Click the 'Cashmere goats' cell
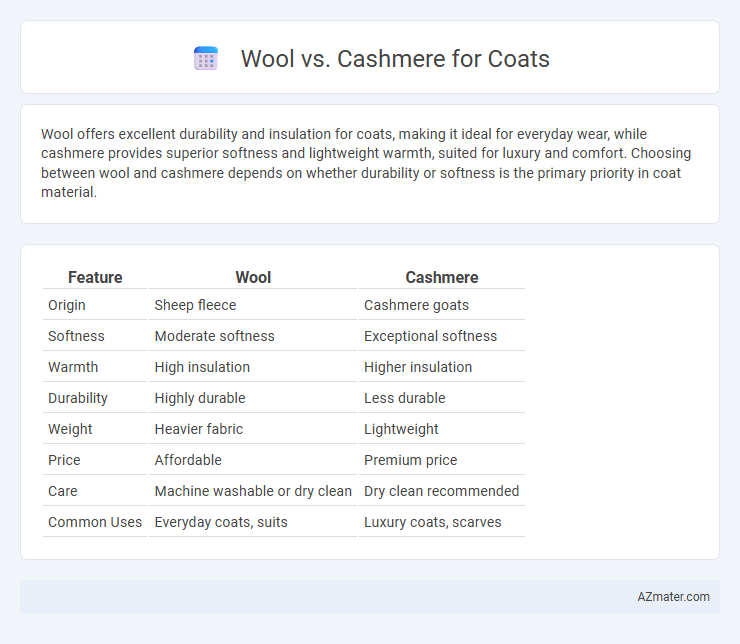740x644 pixels. point(416,305)
